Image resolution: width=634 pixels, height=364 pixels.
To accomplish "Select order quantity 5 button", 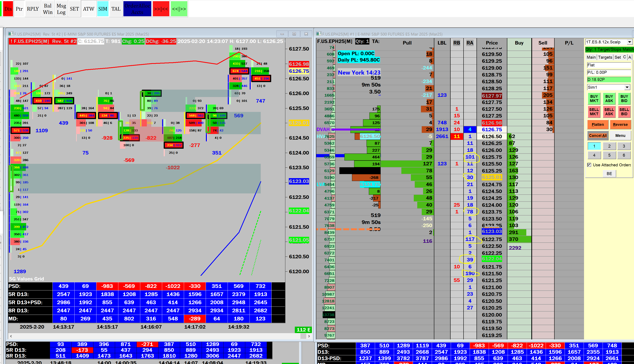I will (x=609, y=155).
